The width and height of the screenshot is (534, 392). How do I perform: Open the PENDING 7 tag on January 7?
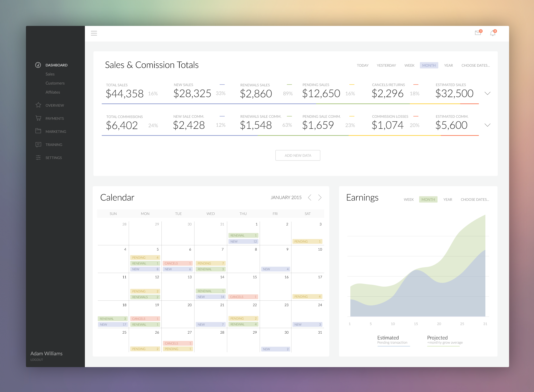click(x=210, y=263)
